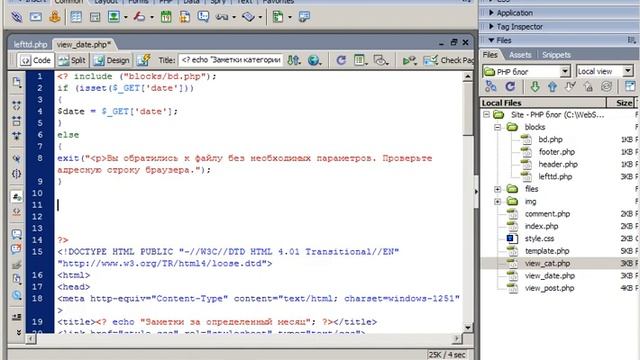Open the Visual Aids icon menu
Image resolution: width=640 pixels, height=360 pixels.
(380, 60)
